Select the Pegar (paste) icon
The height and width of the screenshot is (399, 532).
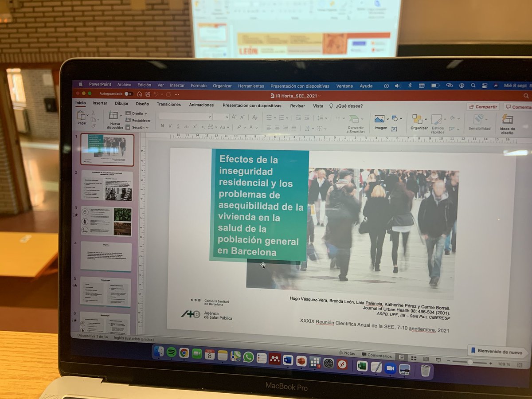tap(82, 116)
